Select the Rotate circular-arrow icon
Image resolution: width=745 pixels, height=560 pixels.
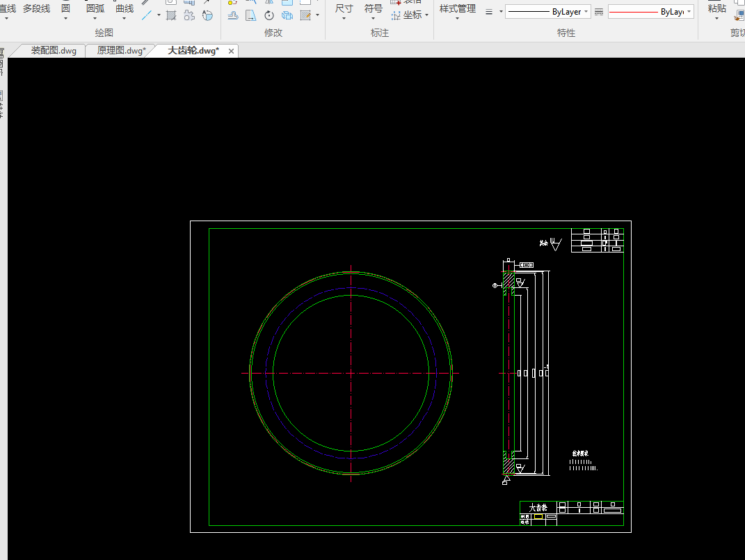[x=269, y=15]
